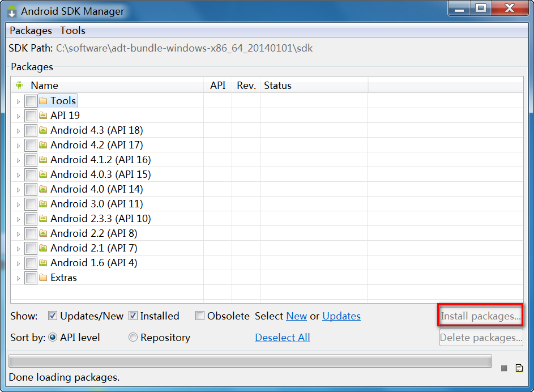Viewport: 534px width, 392px height.
Task: Enable the Obsolete show filter
Action: point(199,316)
